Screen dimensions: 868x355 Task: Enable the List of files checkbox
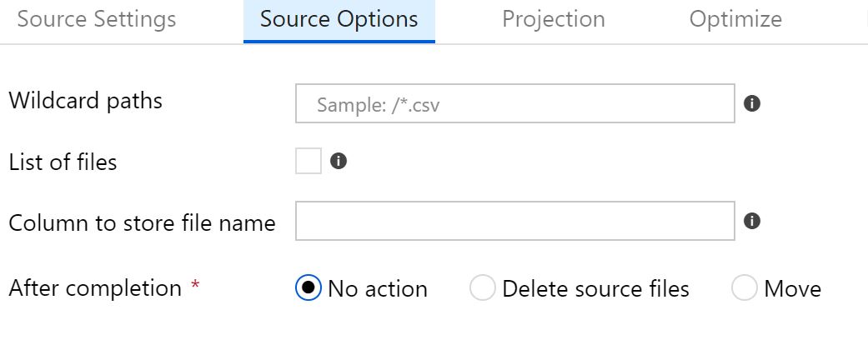pos(309,161)
